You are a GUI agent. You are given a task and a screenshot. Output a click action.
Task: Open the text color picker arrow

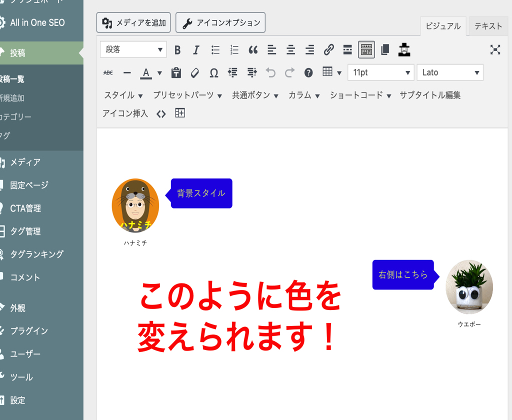pyautogui.click(x=159, y=73)
